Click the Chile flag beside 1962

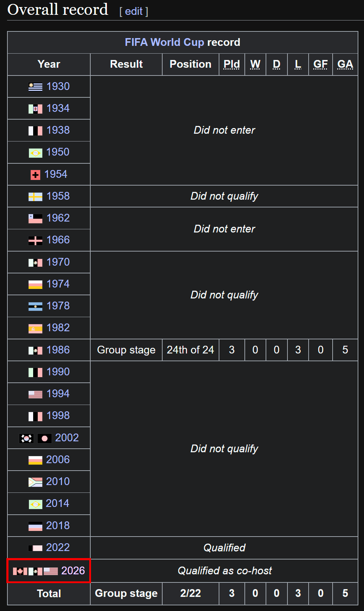(35, 218)
